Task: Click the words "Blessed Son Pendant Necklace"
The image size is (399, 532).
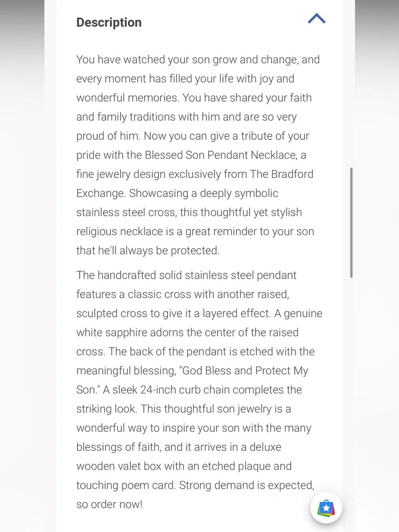Action: coord(221,155)
